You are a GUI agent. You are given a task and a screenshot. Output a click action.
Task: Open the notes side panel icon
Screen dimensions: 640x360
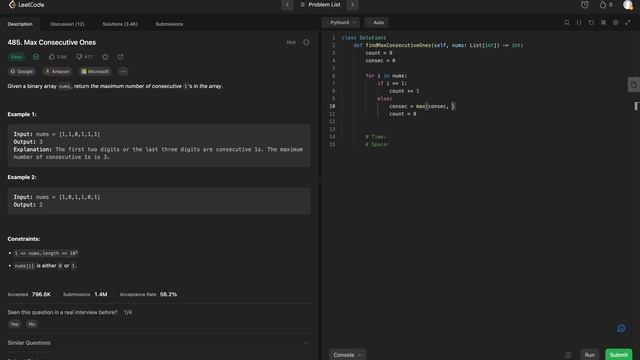[633, 85]
